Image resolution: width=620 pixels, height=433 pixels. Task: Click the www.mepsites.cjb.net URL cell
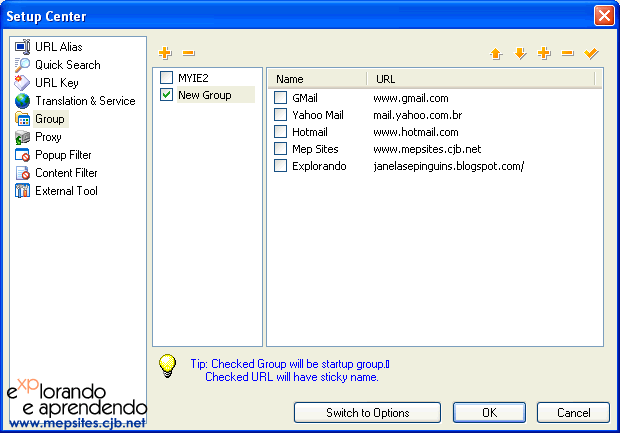coord(427,149)
